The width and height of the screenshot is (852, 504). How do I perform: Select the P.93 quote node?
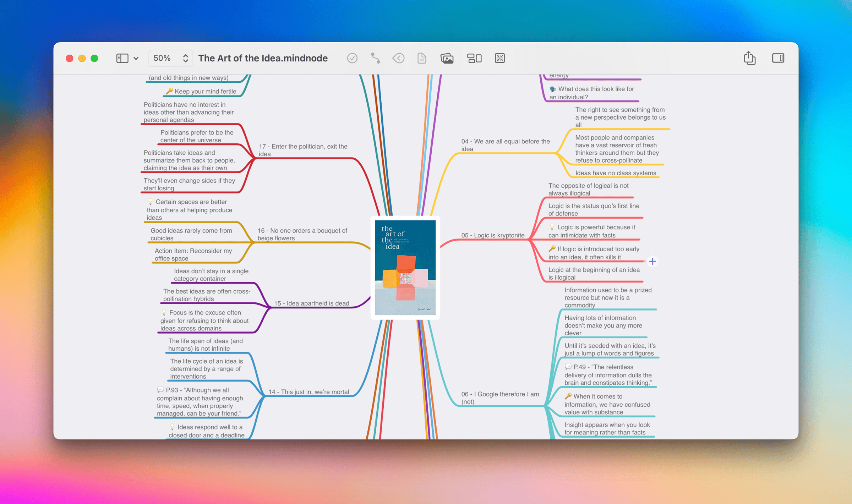coord(200,401)
